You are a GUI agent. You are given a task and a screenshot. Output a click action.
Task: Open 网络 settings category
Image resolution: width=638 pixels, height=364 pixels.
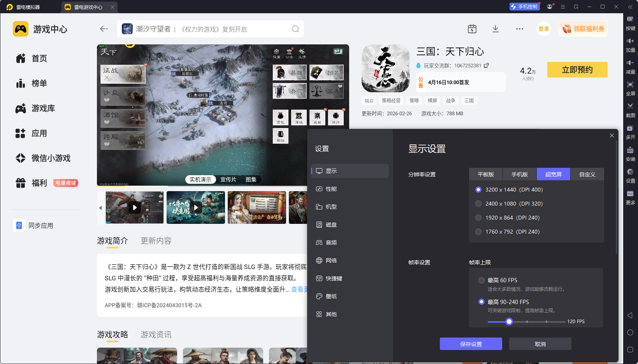tap(350, 260)
